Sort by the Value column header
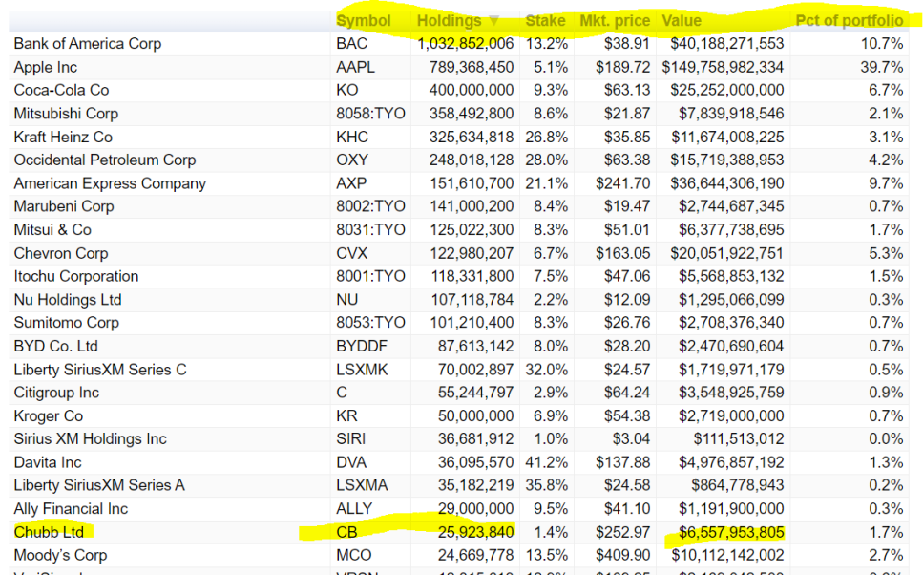 [x=682, y=21]
